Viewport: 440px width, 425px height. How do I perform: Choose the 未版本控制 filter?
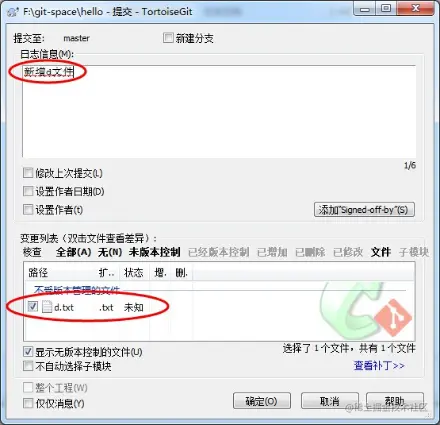tap(155, 252)
